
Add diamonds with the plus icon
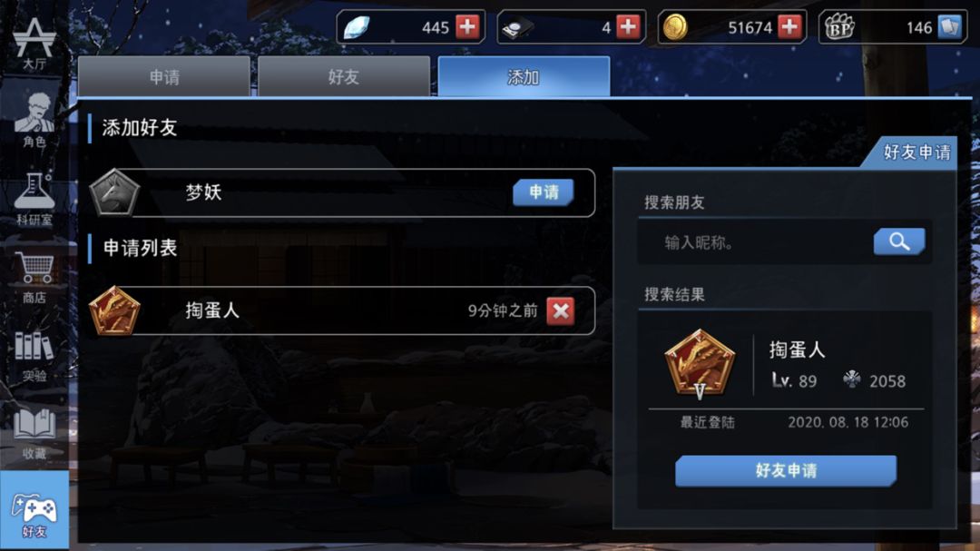coord(467,27)
